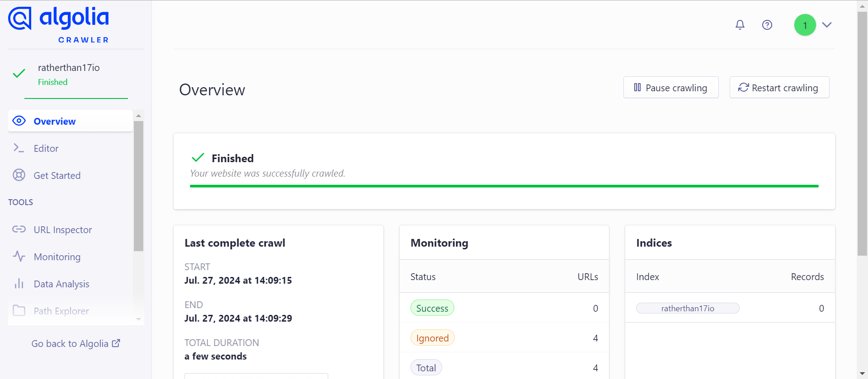Viewport: 868px width, 379px height.
Task: Click the Total status badge
Action: tap(426, 368)
